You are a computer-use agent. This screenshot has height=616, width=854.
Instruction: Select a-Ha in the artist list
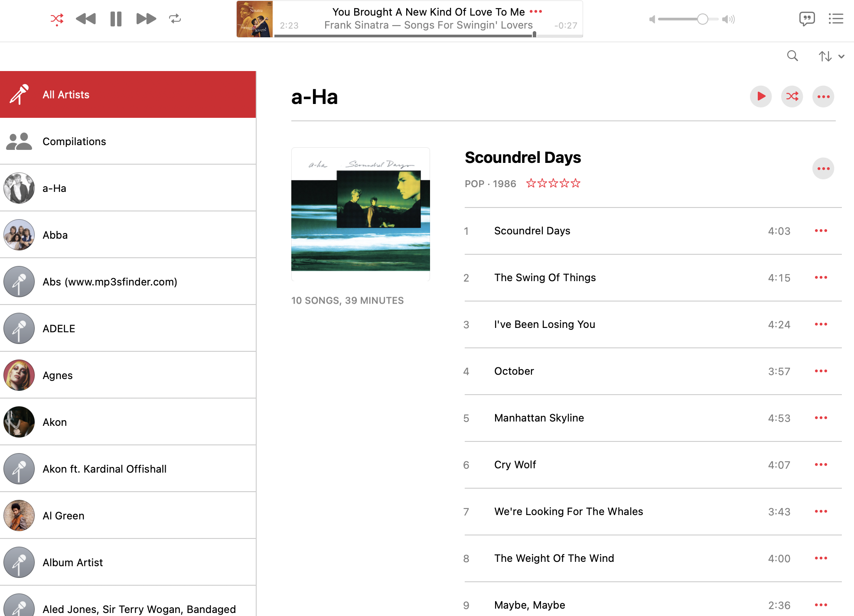pyautogui.click(x=128, y=188)
